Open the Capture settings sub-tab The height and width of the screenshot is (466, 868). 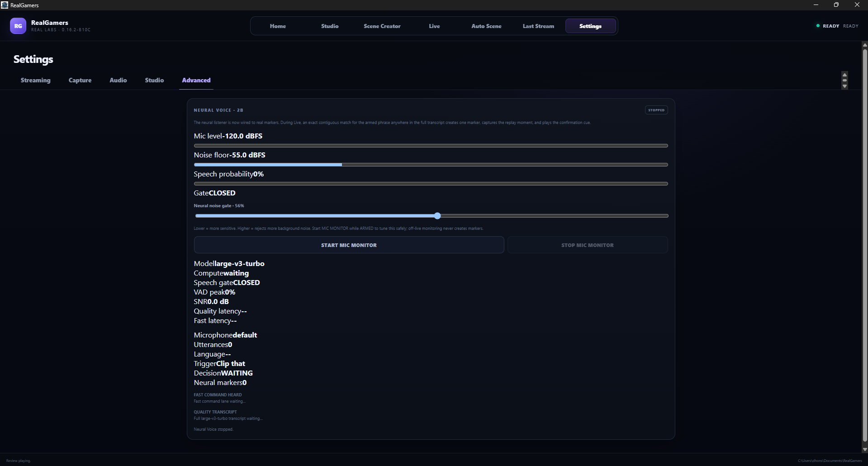pyautogui.click(x=80, y=80)
